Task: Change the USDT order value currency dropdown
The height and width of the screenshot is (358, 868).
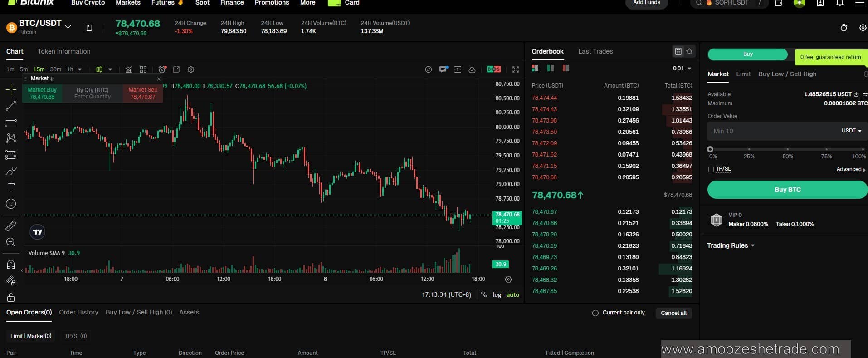Action: [x=851, y=131]
